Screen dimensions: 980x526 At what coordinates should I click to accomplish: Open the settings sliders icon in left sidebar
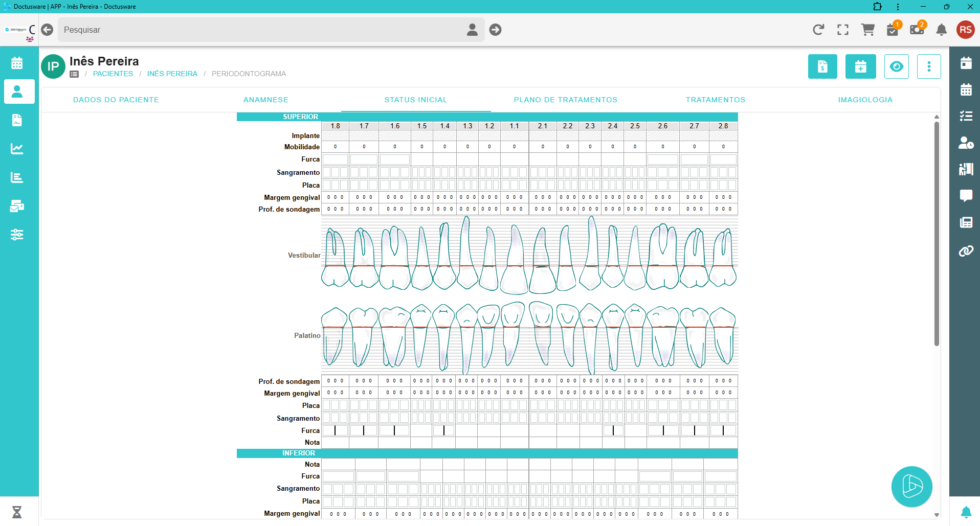pyautogui.click(x=17, y=235)
